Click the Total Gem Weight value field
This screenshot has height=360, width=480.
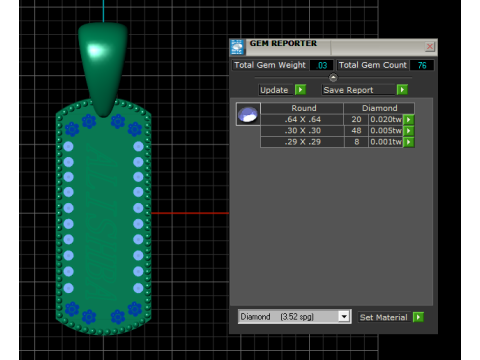click(x=321, y=65)
